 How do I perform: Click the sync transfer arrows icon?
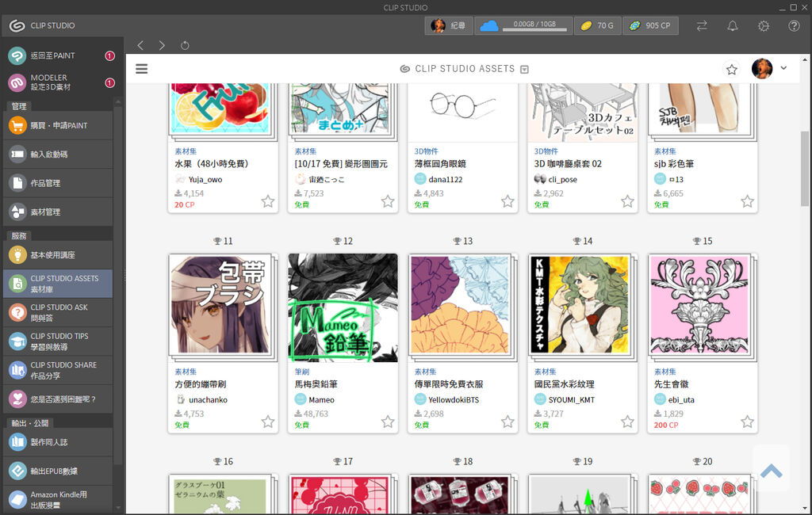point(702,26)
